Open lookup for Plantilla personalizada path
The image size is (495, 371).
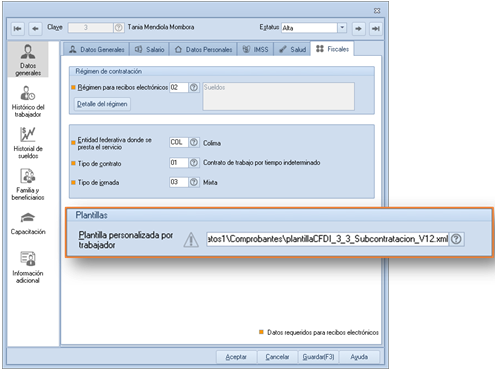point(457,239)
